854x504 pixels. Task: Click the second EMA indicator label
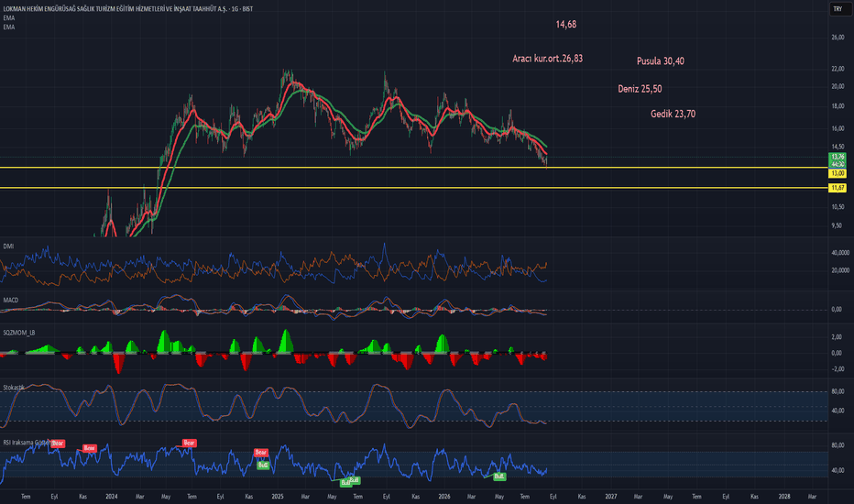point(9,27)
